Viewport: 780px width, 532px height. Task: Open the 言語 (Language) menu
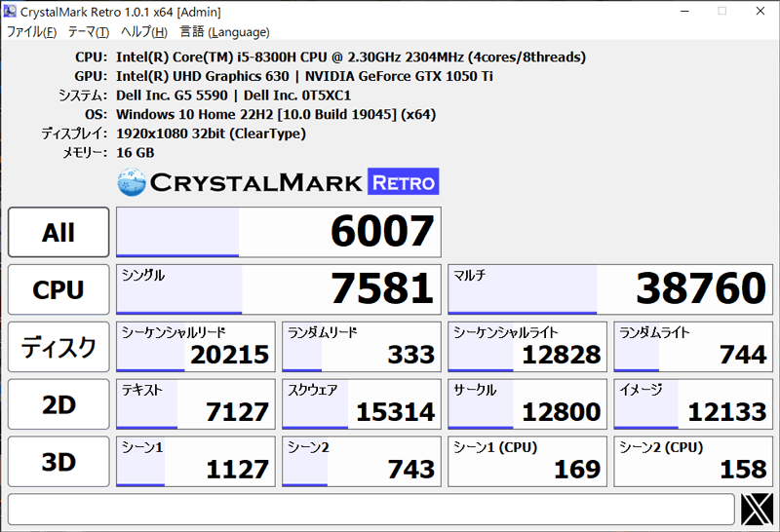tap(224, 32)
